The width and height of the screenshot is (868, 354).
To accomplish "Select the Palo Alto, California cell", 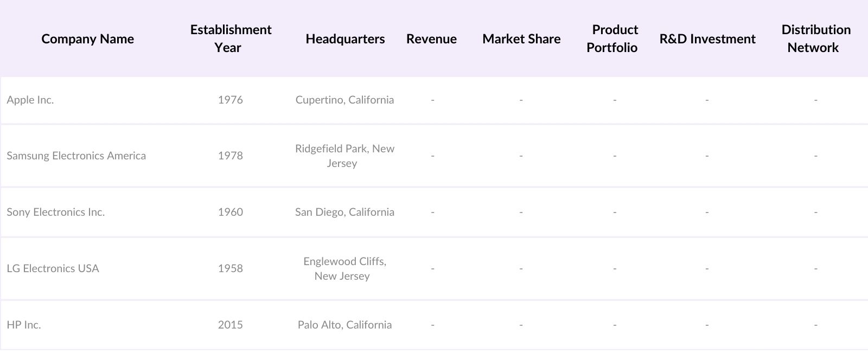I will pyautogui.click(x=344, y=325).
